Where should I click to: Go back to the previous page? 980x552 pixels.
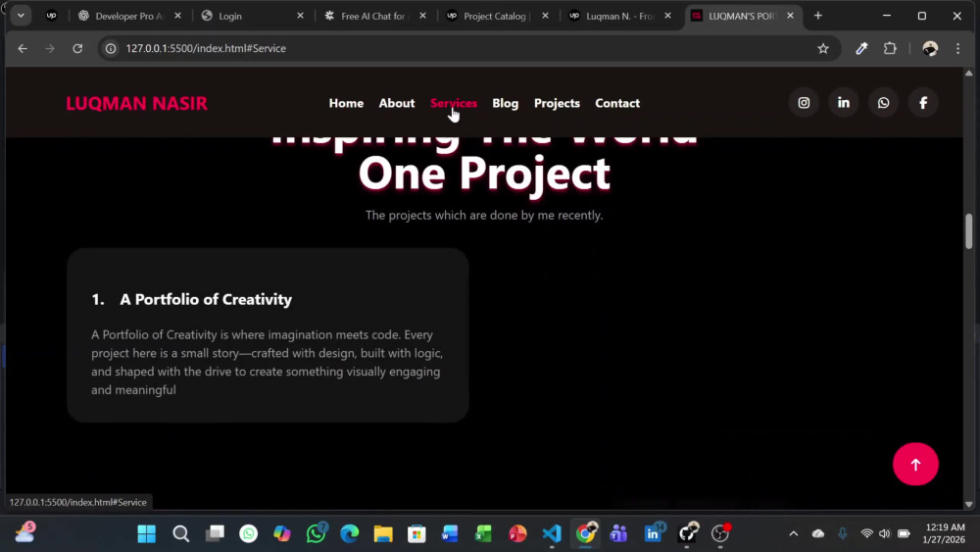coord(23,48)
